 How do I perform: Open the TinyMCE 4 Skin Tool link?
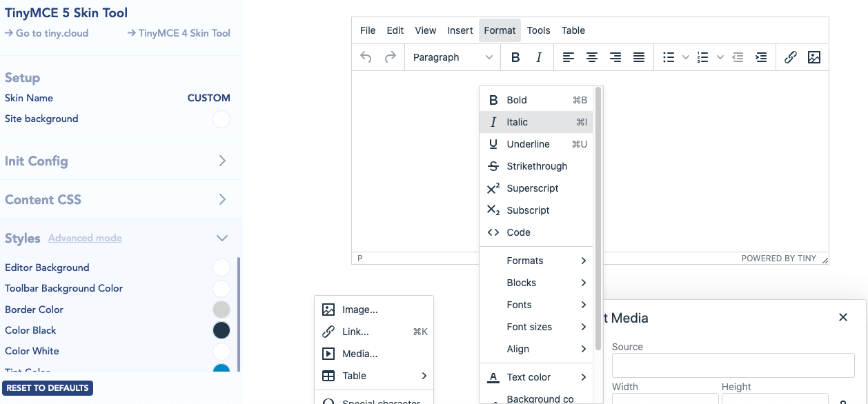coord(178,32)
